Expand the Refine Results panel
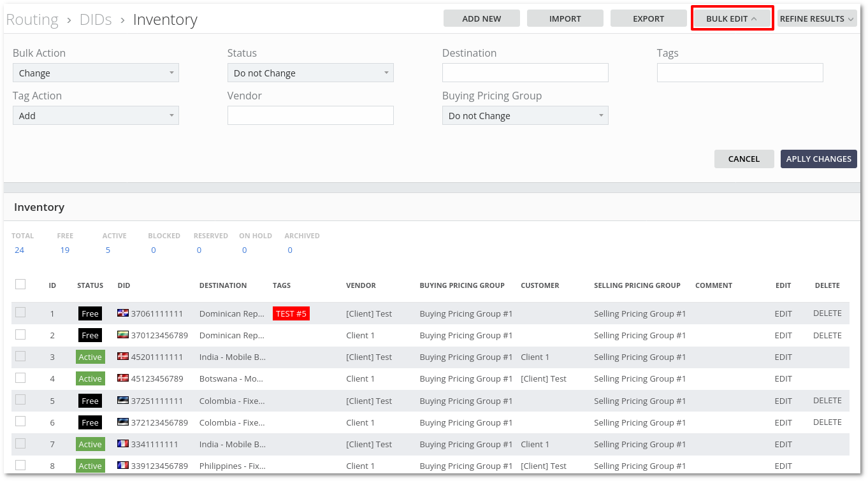The image size is (868, 481). [x=816, y=18]
